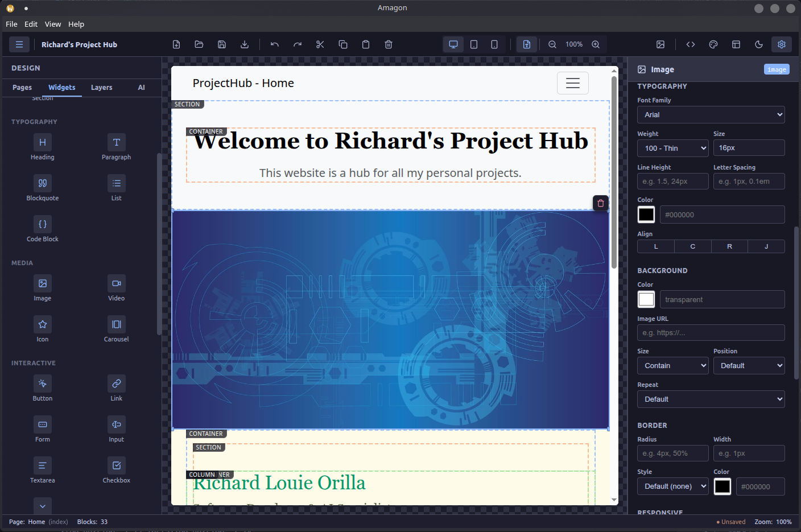This screenshot has width=801, height=532.
Task: Toggle dark mode with the moon icon
Action: click(758, 44)
